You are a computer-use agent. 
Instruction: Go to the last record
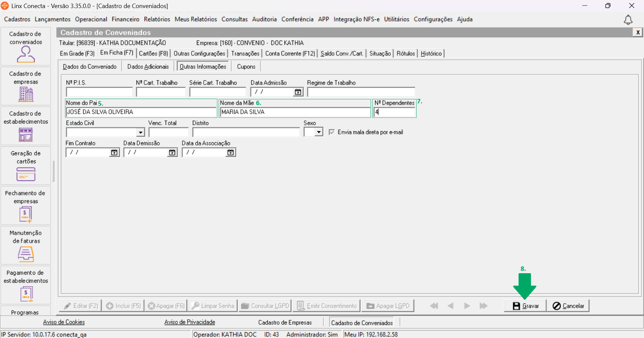point(483,306)
